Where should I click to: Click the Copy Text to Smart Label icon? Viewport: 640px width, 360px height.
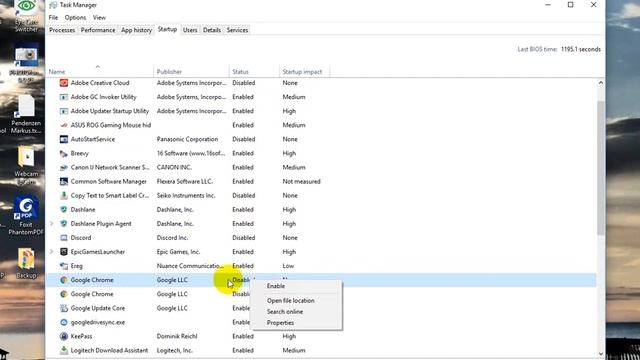64,196
